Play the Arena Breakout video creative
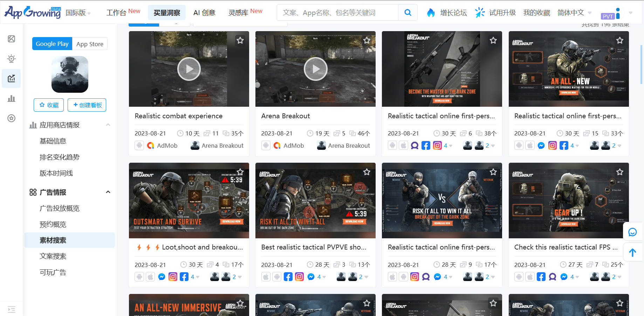This screenshot has width=644, height=316. click(315, 69)
